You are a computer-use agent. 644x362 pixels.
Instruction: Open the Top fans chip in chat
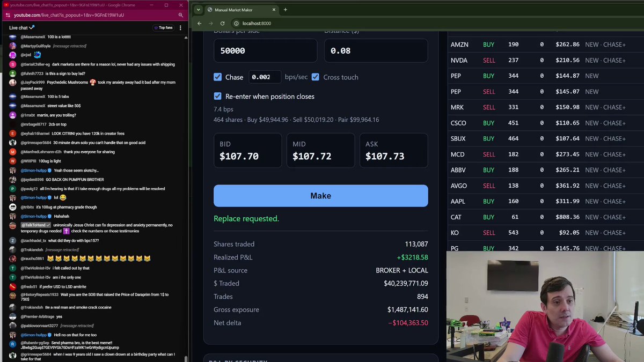164,27
